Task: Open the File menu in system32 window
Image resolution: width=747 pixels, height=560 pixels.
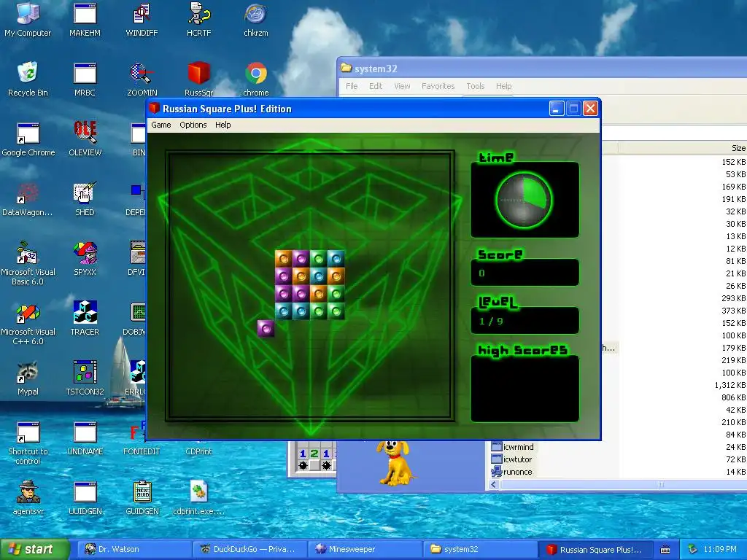Action: [352, 86]
